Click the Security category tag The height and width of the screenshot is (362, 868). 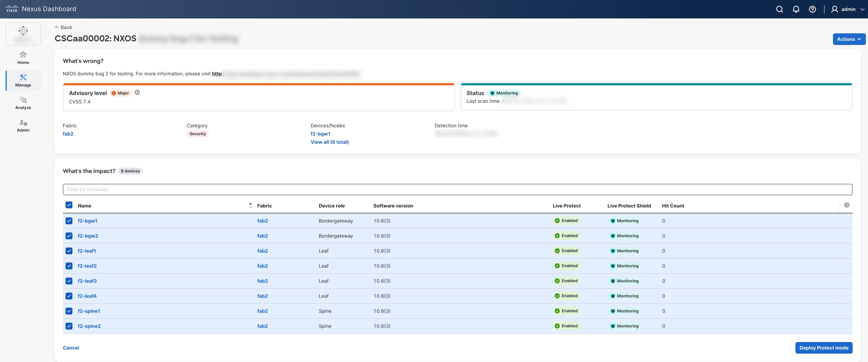pos(197,134)
